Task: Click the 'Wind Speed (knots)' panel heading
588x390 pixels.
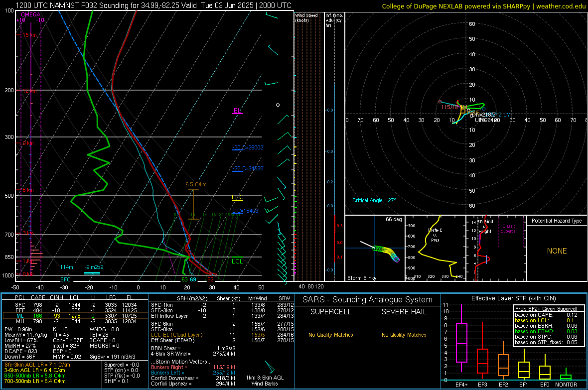Action: point(306,17)
